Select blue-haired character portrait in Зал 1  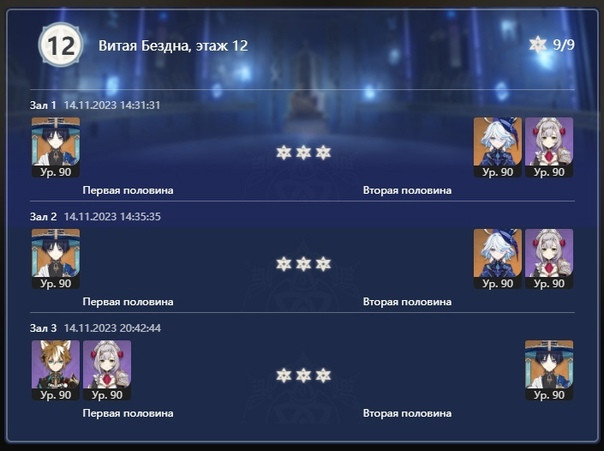[498, 147]
